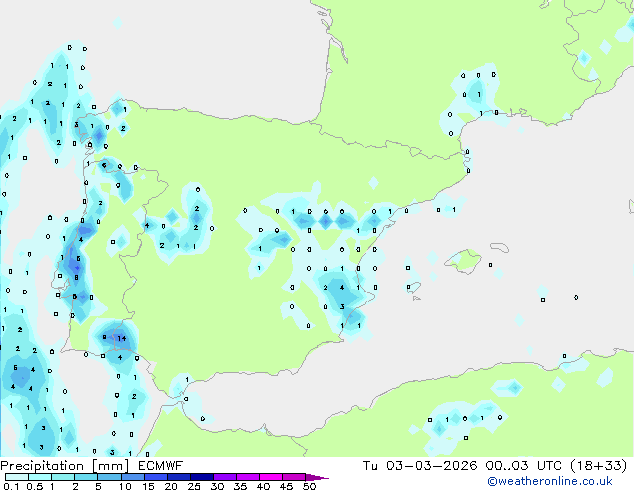Pick the magenta legend swatch between 40 and 45
The image size is (634, 490).
click(x=271, y=477)
